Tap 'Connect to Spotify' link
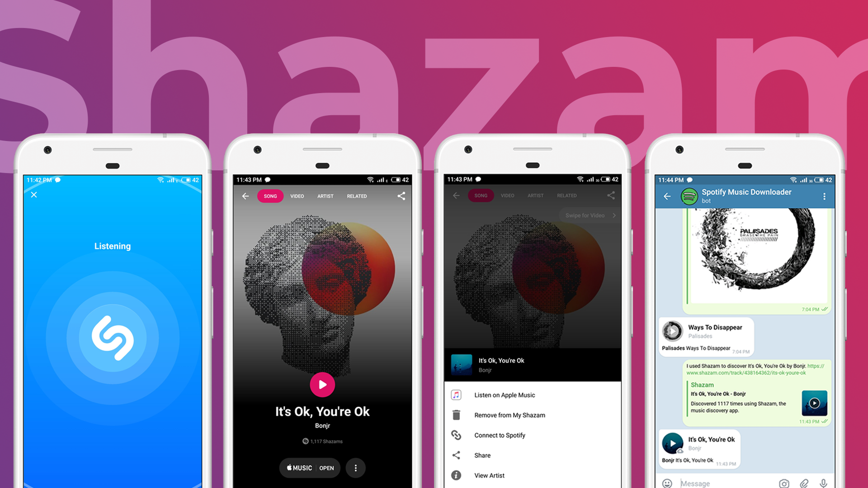The height and width of the screenshot is (488, 868). pos(500,435)
